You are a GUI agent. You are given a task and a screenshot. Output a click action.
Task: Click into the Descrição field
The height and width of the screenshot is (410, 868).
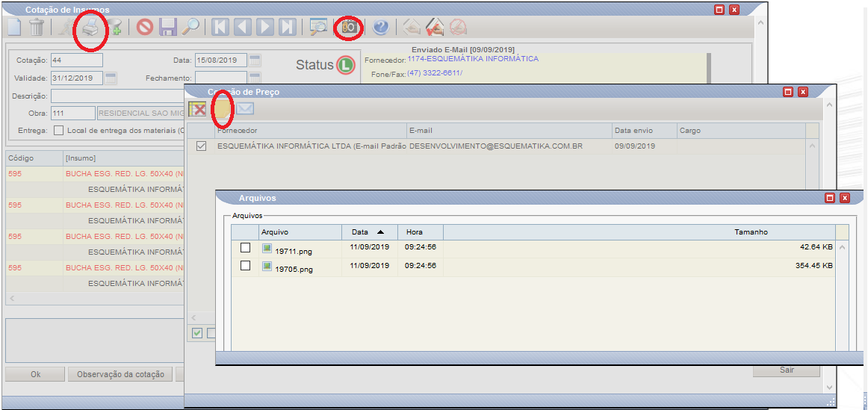point(117,96)
